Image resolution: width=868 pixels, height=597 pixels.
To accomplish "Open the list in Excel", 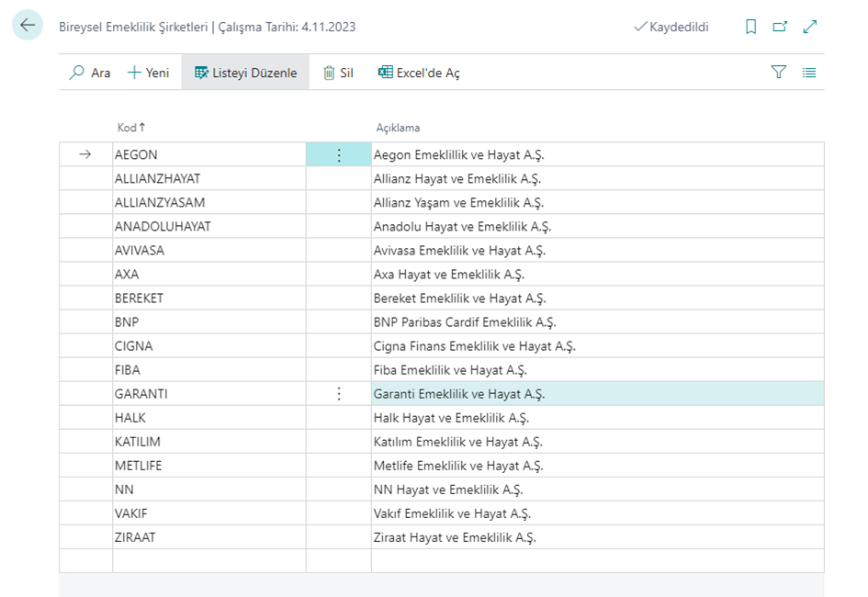I will (419, 73).
